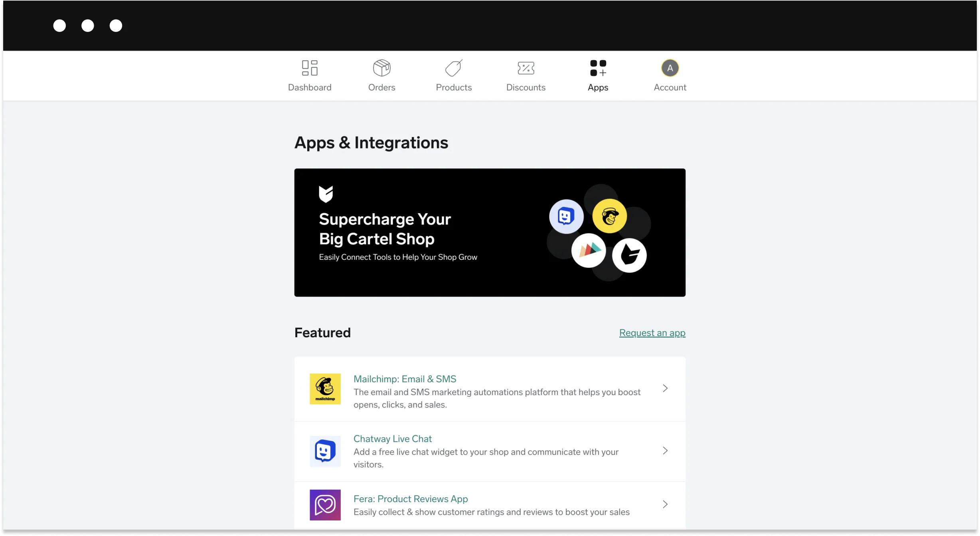Click the Request an app link
Screen dimensions: 980x536
652,333
